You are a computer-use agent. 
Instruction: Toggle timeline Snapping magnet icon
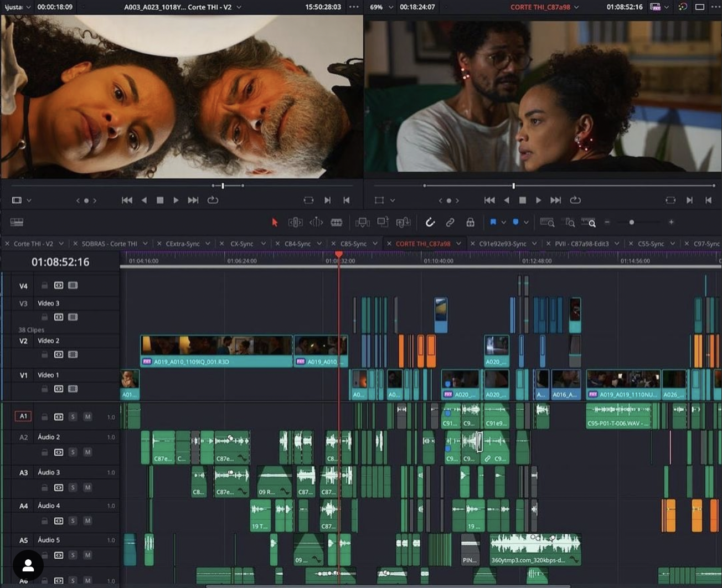tap(430, 222)
